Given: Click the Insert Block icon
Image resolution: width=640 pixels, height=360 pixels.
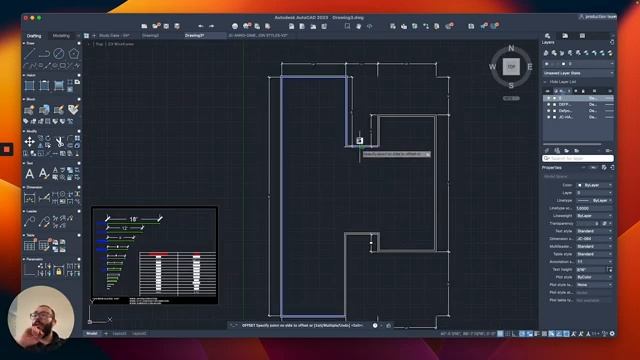Looking at the screenshot, I should [x=44, y=110].
